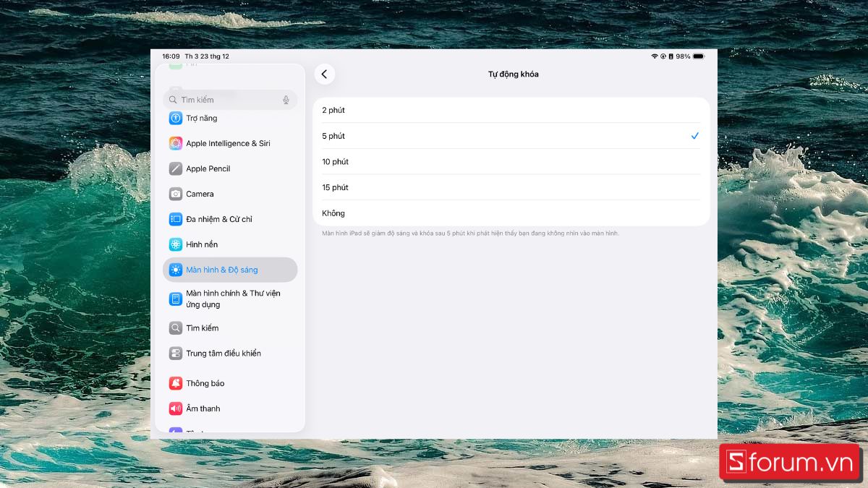
Task: Click the Màn hình & Độ sáng sun icon
Action: point(176,270)
